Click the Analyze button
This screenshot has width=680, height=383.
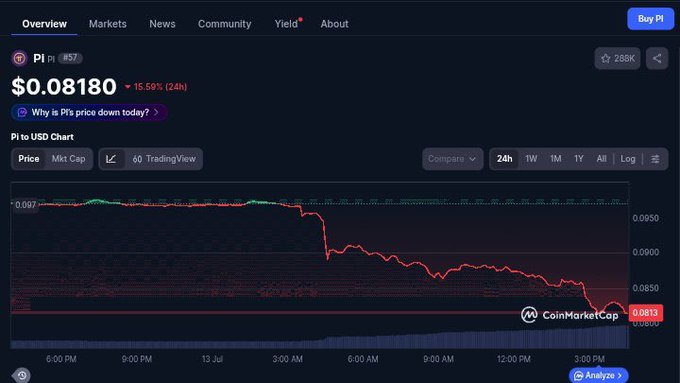pos(598,375)
